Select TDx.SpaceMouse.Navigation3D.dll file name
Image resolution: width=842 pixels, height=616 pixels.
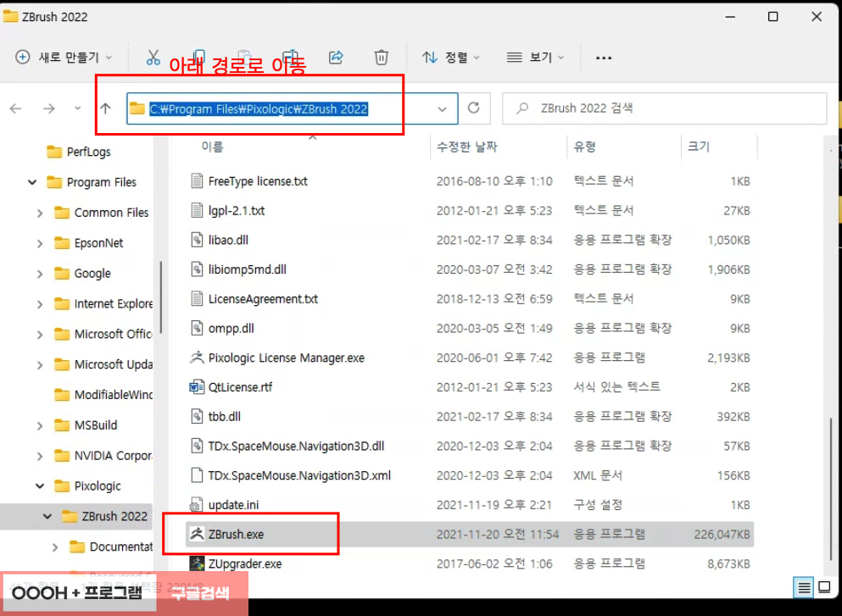click(x=297, y=446)
